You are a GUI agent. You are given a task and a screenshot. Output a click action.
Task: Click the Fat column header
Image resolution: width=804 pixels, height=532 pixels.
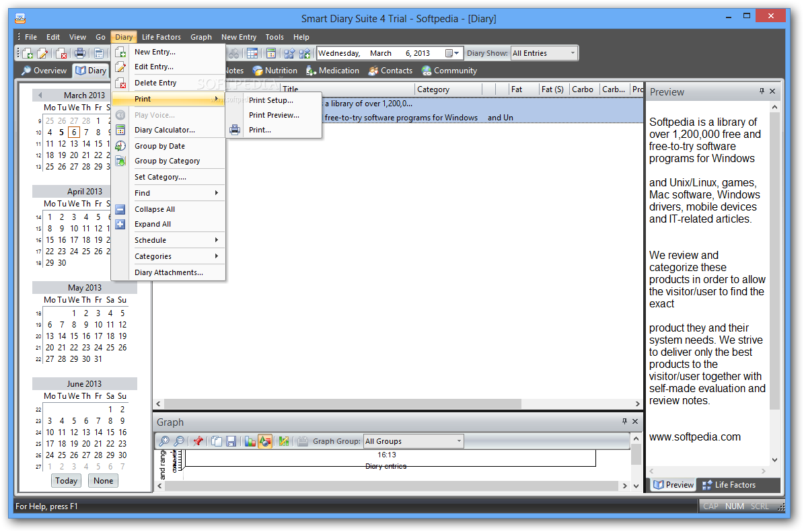point(523,89)
